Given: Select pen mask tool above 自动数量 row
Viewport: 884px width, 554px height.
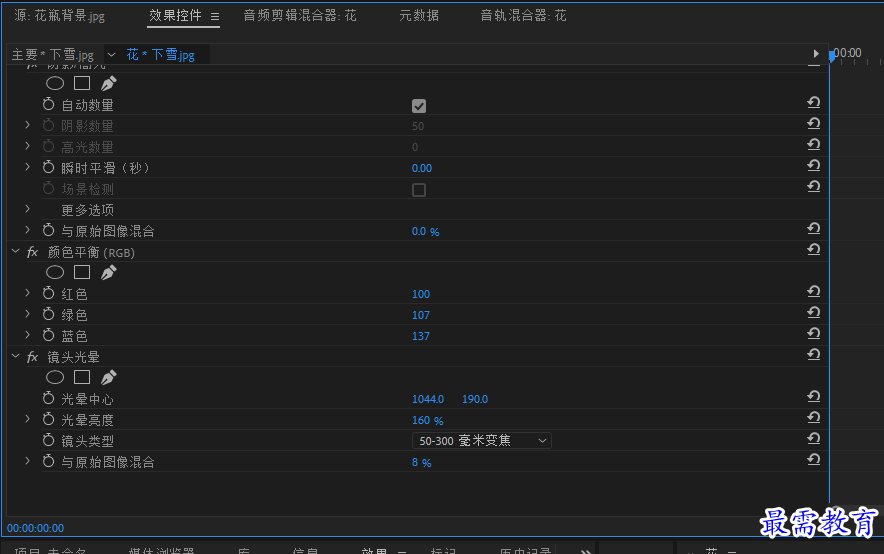Looking at the screenshot, I should pyautogui.click(x=108, y=83).
